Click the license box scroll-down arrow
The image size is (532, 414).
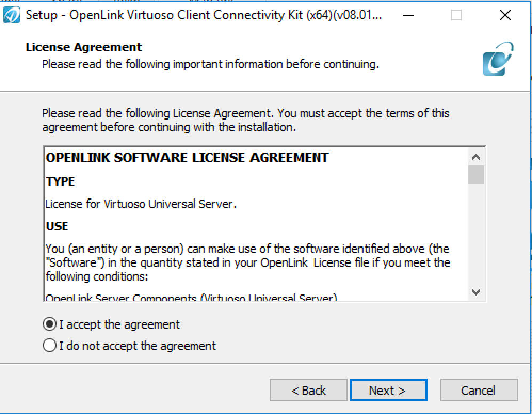(x=476, y=292)
